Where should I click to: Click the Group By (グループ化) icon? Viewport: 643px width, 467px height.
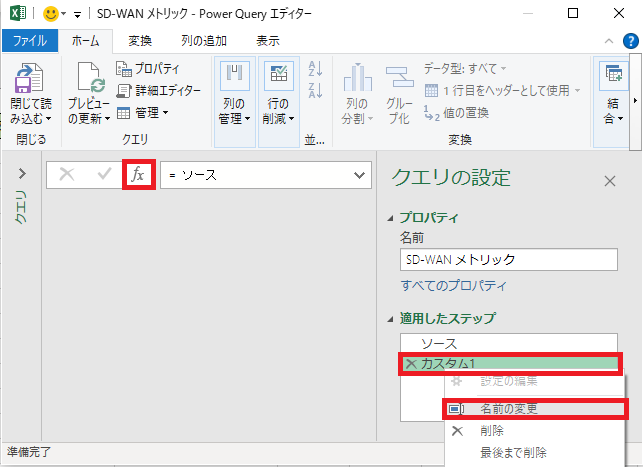(x=399, y=78)
